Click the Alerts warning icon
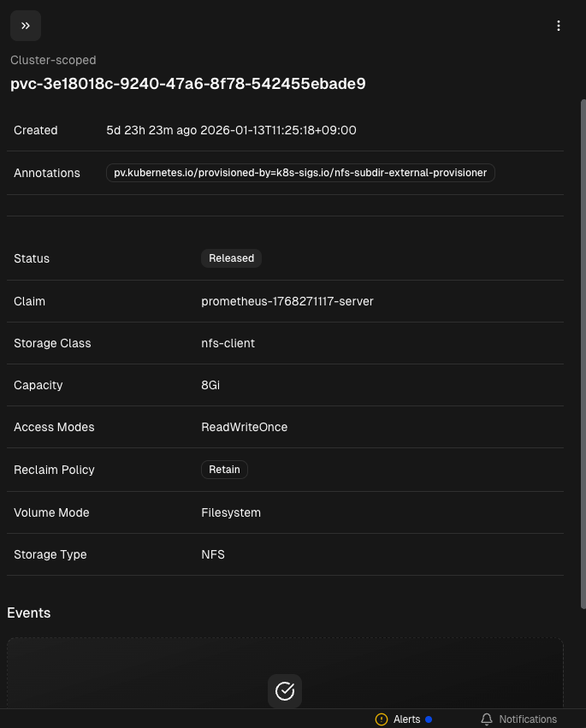The width and height of the screenshot is (586, 728). coord(382,719)
